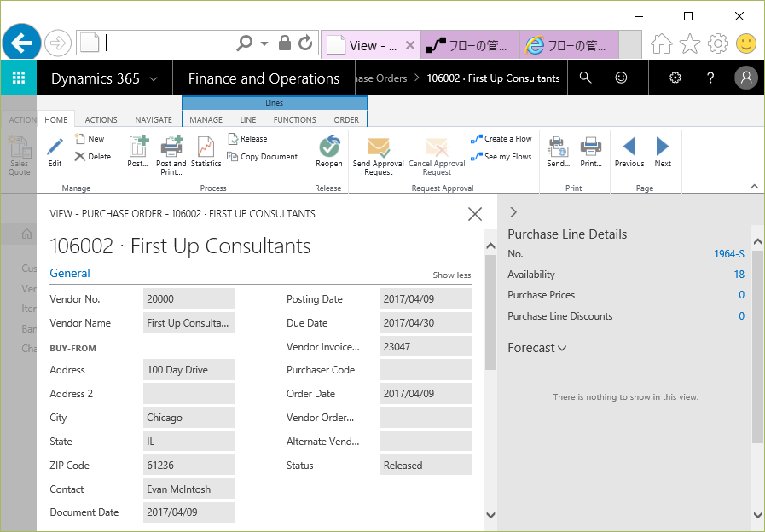Go to the Previous record
The height and width of the screenshot is (532, 765).
(629, 151)
